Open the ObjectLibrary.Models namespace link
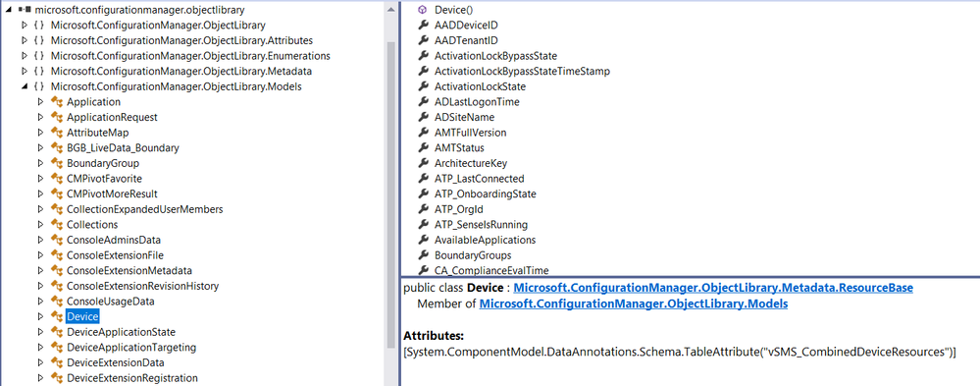 633,304
